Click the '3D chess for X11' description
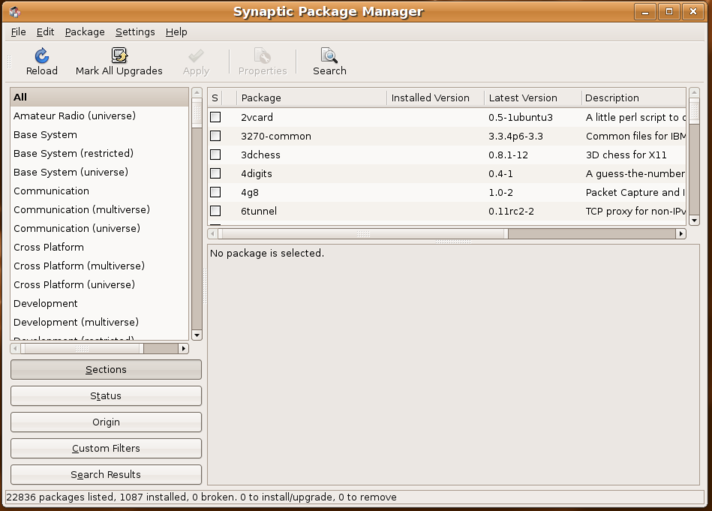The image size is (712, 511). click(x=626, y=154)
